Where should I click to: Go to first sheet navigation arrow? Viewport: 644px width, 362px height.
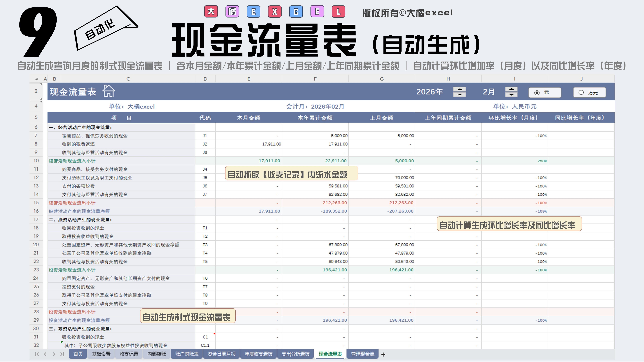(x=37, y=354)
